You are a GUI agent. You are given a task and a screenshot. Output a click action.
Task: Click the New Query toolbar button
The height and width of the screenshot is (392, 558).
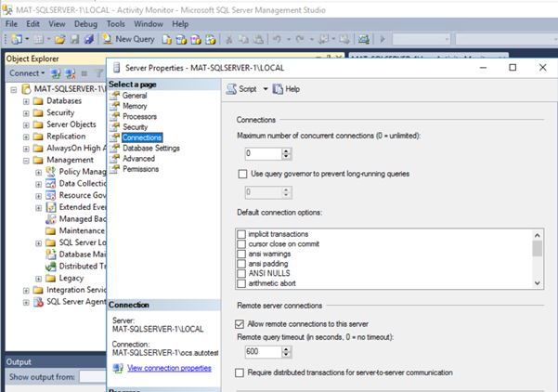(x=128, y=39)
